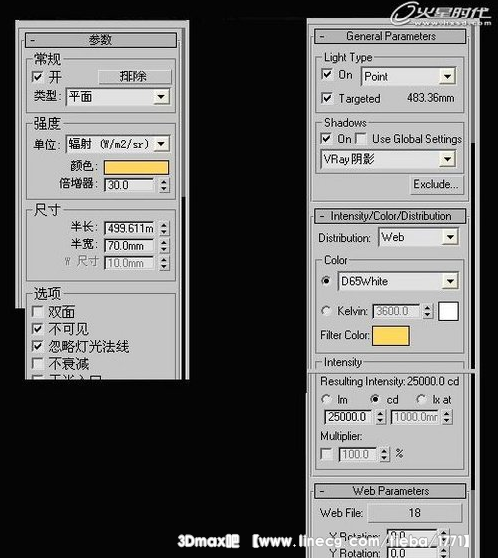Toggle the Targeted checkbox
The width and height of the screenshot is (499, 558).
(327, 98)
